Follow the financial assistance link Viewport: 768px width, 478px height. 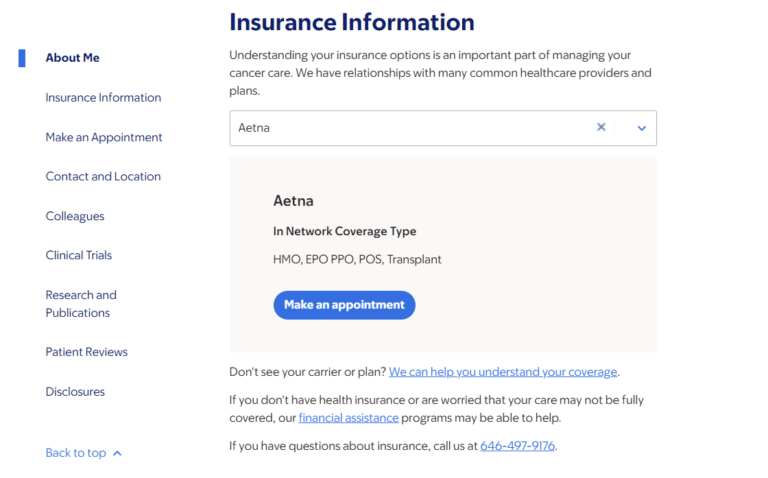[348, 418]
